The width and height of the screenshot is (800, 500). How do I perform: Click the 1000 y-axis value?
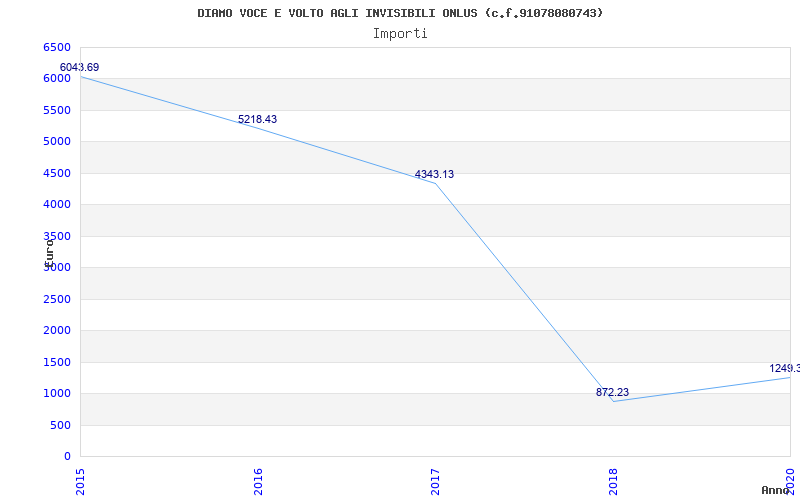(57, 393)
